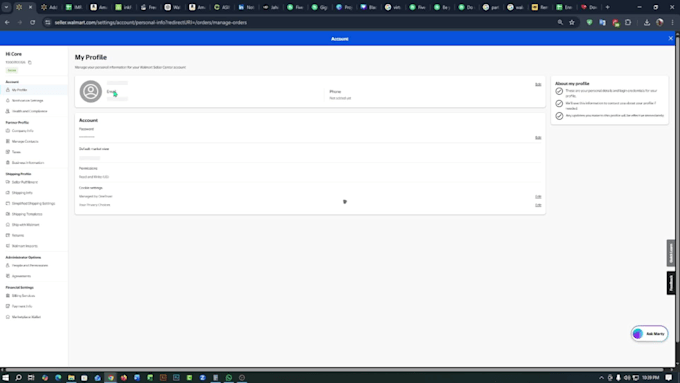Open Marketplace Wallet in sidebar

click(x=26, y=317)
